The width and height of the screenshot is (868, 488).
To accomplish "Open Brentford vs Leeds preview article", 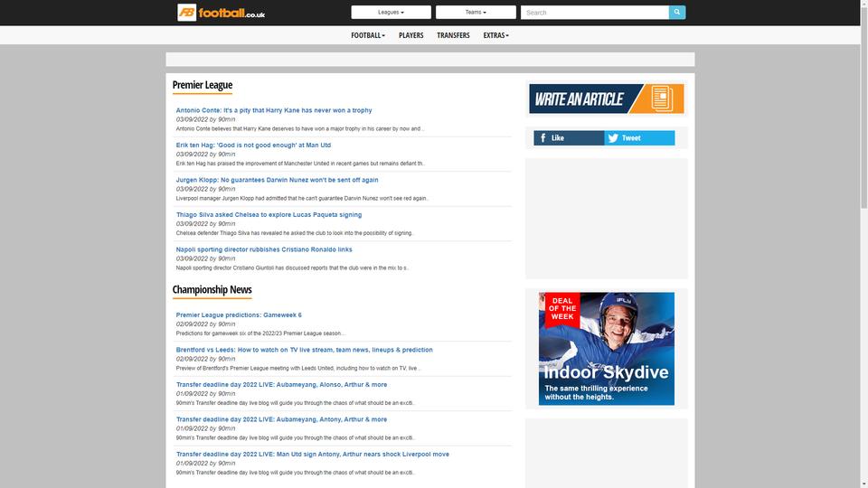I will coord(305,350).
